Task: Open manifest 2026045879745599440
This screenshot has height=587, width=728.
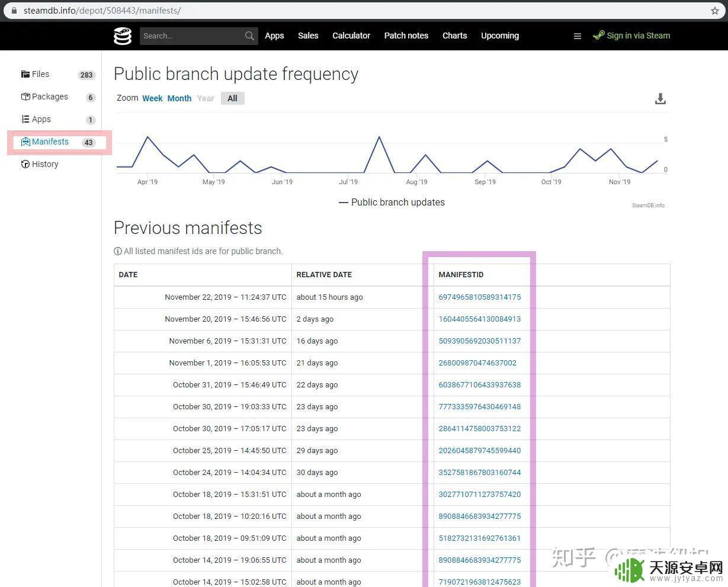Action: tap(480, 451)
